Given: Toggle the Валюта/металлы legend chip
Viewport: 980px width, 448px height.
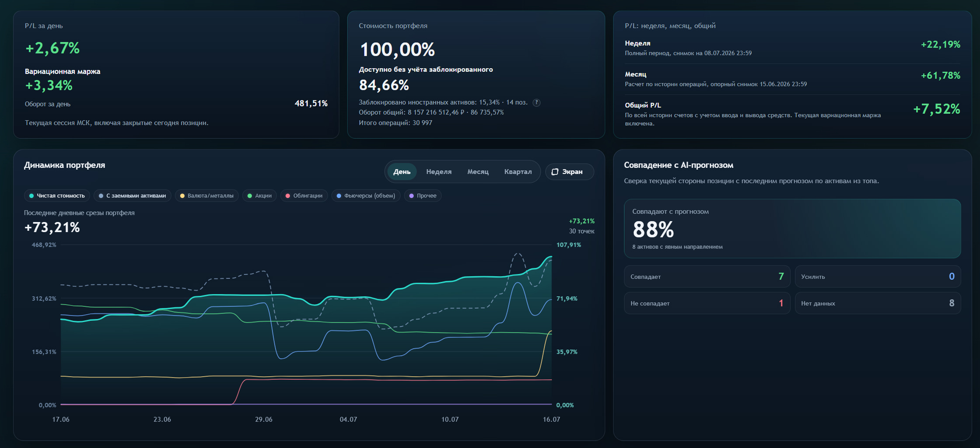Looking at the screenshot, I should (207, 196).
